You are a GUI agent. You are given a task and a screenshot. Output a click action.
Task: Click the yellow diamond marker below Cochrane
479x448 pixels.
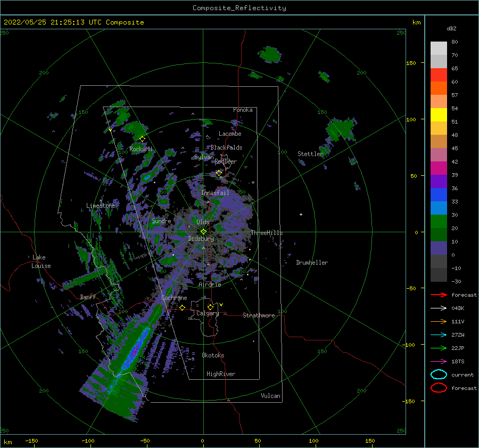(183, 308)
